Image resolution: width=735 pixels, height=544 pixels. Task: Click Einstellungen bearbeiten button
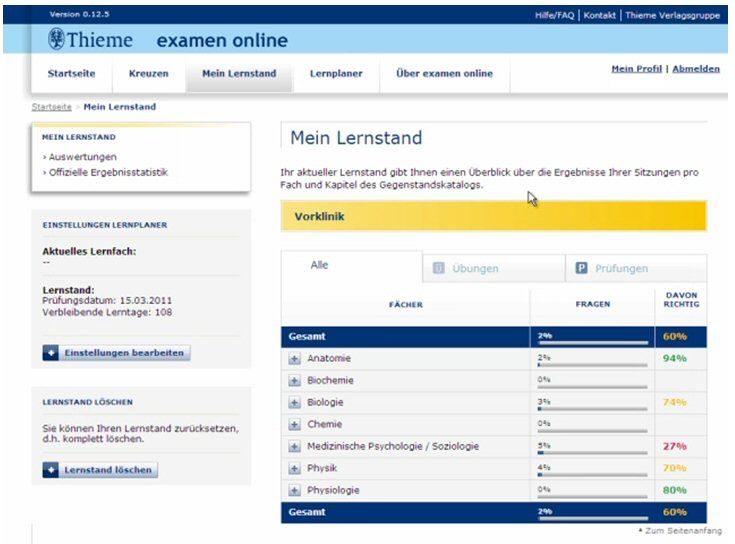coord(116,353)
